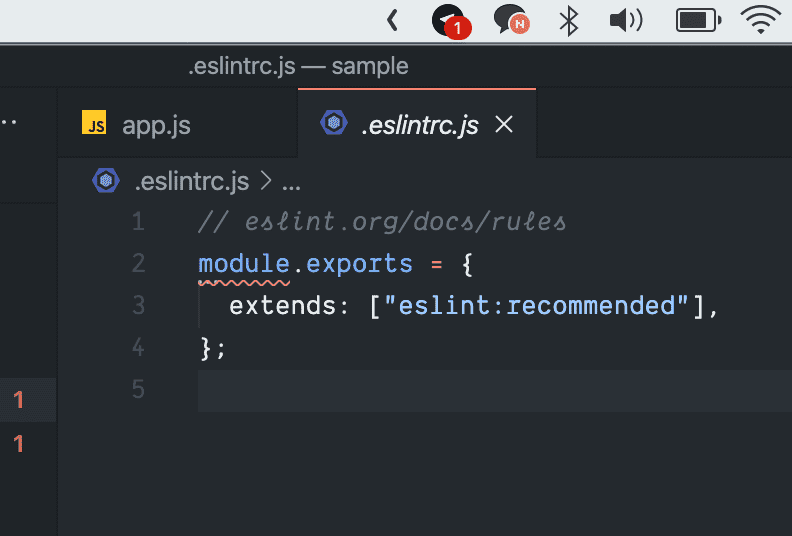This screenshot has width=792, height=536.
Task: Click the JS file icon on app.js tab
Action: [95, 124]
